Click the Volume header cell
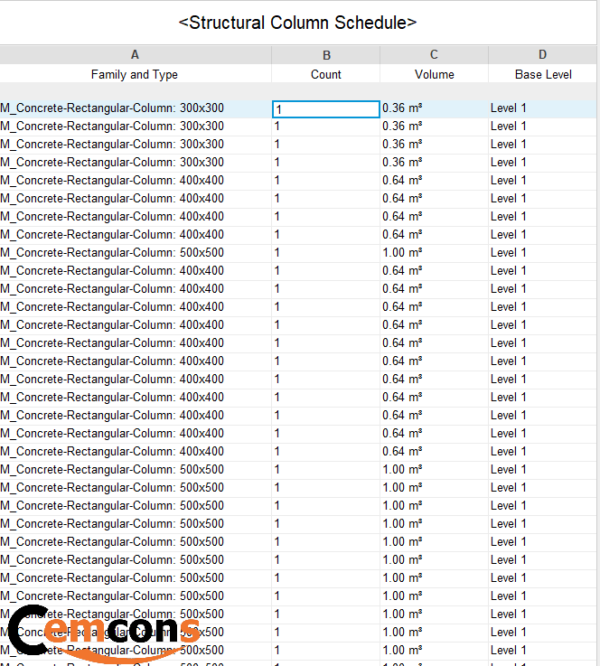This screenshot has height=666, width=600. coord(434,74)
